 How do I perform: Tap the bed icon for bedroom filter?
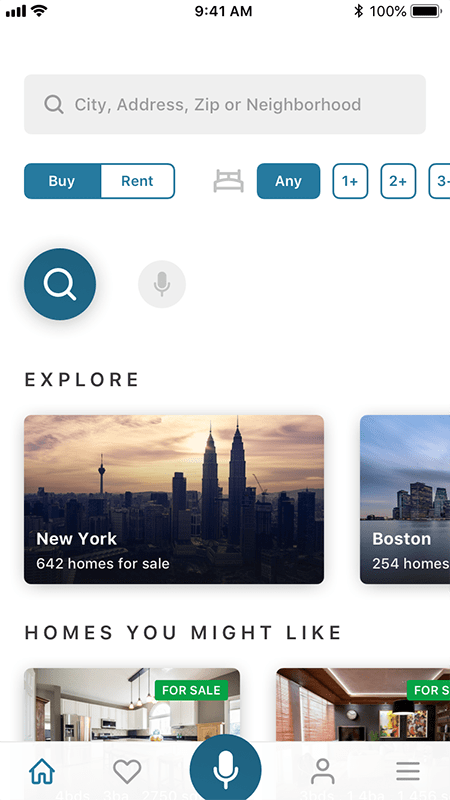coord(229,181)
